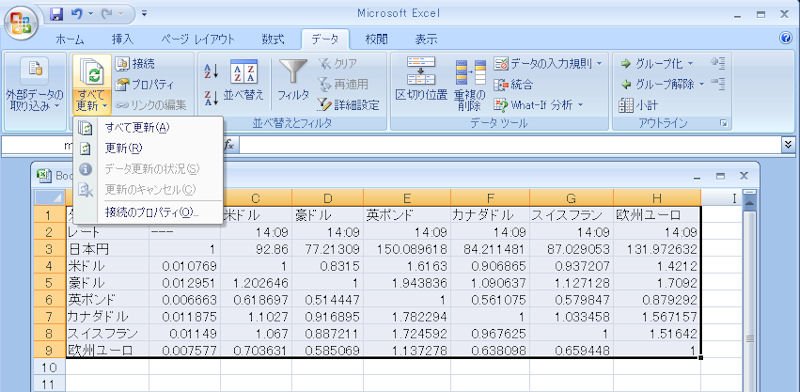Click cell containing 1.202646
The image size is (800, 392).
pyautogui.click(x=256, y=282)
